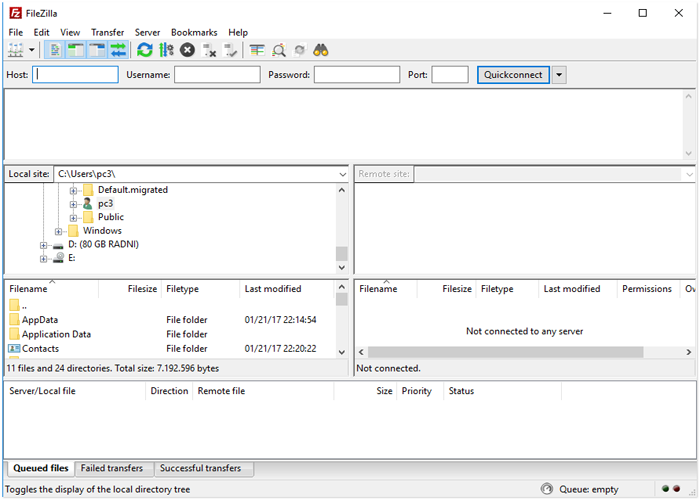
Task: Select Windows folder in tree
Action: [x=102, y=231]
